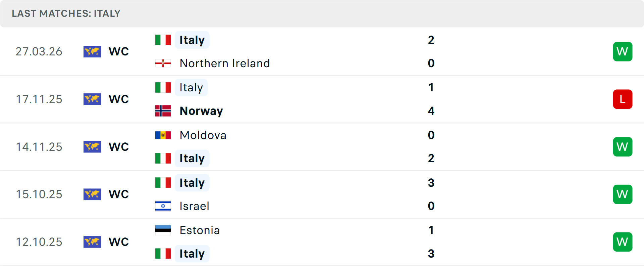Click the Last Matches: Italy header

pos(66,13)
